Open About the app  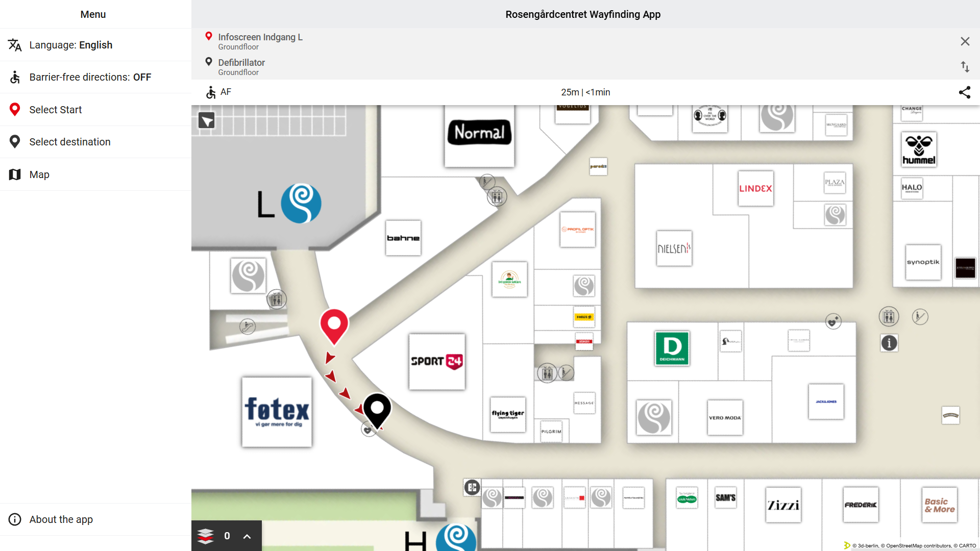point(95,519)
